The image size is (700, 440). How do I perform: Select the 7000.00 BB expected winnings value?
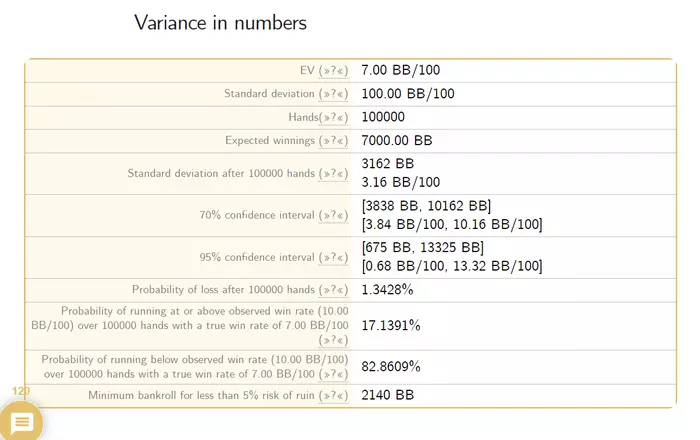[x=397, y=141]
